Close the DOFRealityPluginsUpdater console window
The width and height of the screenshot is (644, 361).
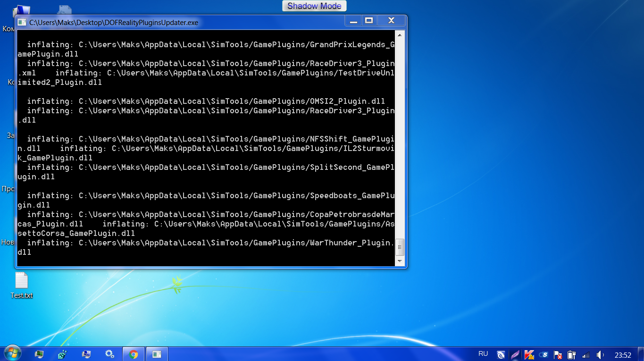coord(391,21)
